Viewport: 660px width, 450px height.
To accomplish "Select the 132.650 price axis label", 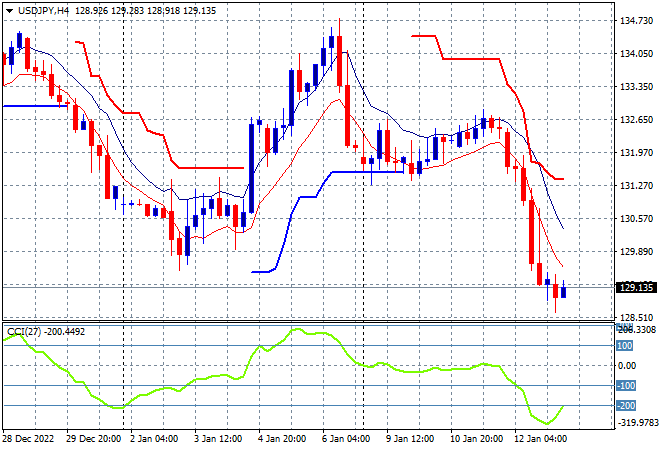I will pos(637,120).
